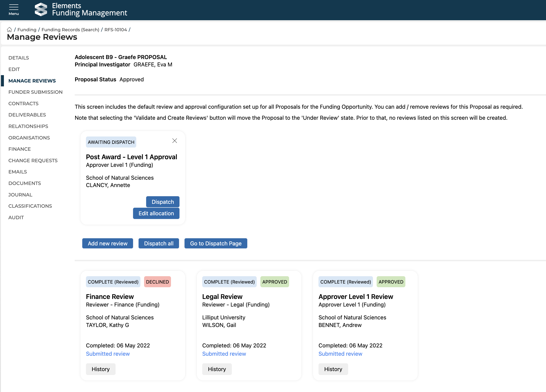Click Edit allocation button
This screenshot has height=392, width=546.
pos(156,213)
